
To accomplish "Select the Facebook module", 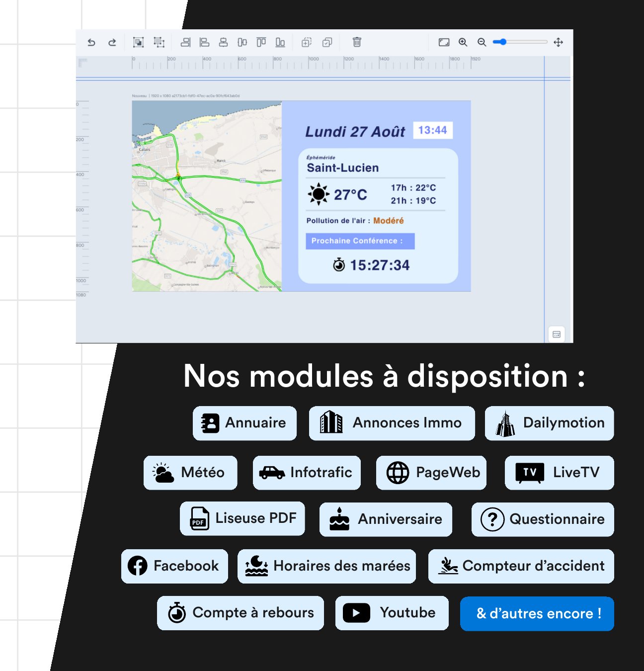I will pos(174,566).
